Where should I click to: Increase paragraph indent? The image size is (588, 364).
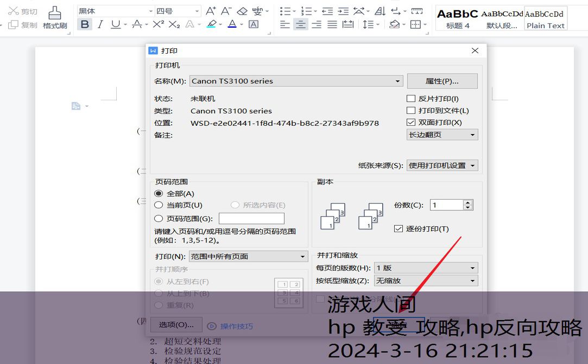(343, 11)
